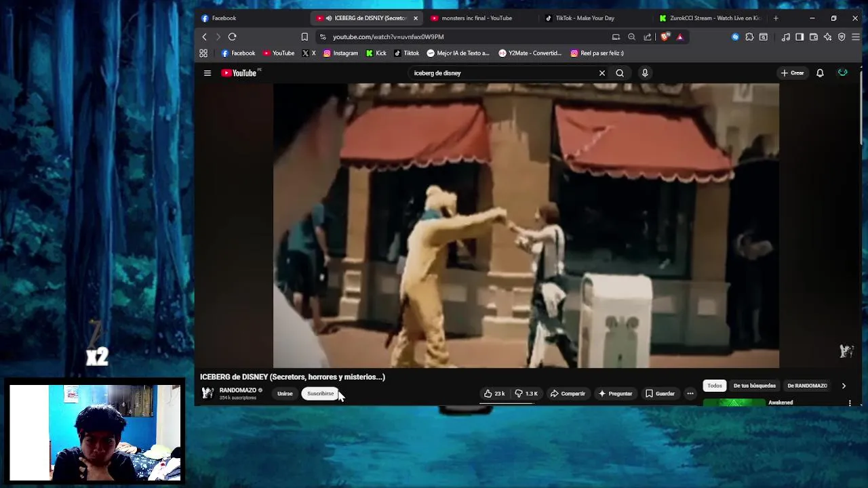The height and width of the screenshot is (488, 868).
Task: Open the YouTube account avatar menu
Action: coord(842,73)
